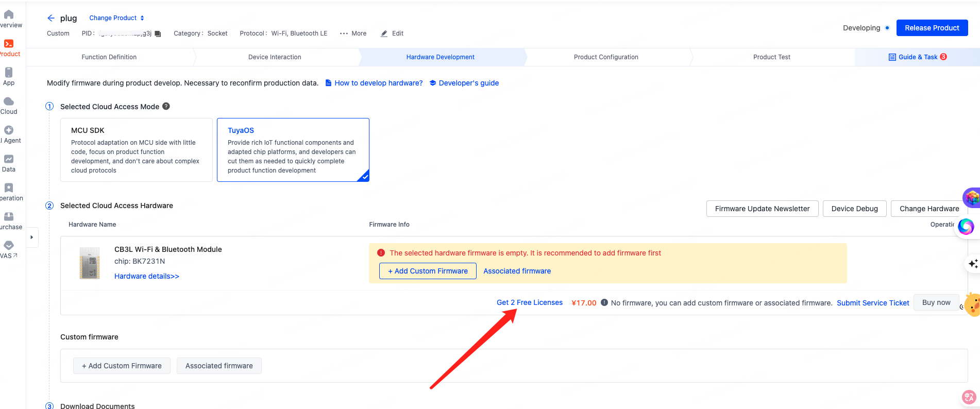
Task: Switch to the Function Definition step tab
Action: [x=109, y=57]
